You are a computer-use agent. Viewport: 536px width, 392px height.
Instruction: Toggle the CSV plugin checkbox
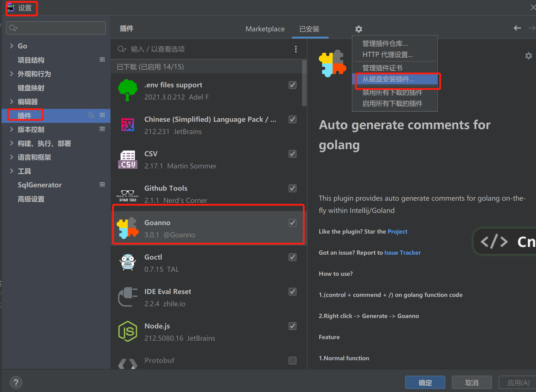pos(292,154)
